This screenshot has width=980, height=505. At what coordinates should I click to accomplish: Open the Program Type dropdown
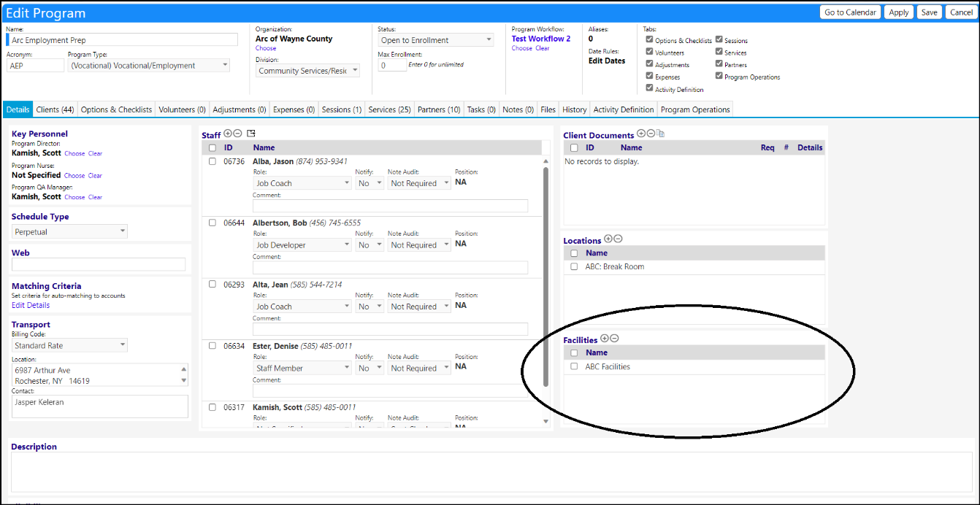coord(149,65)
